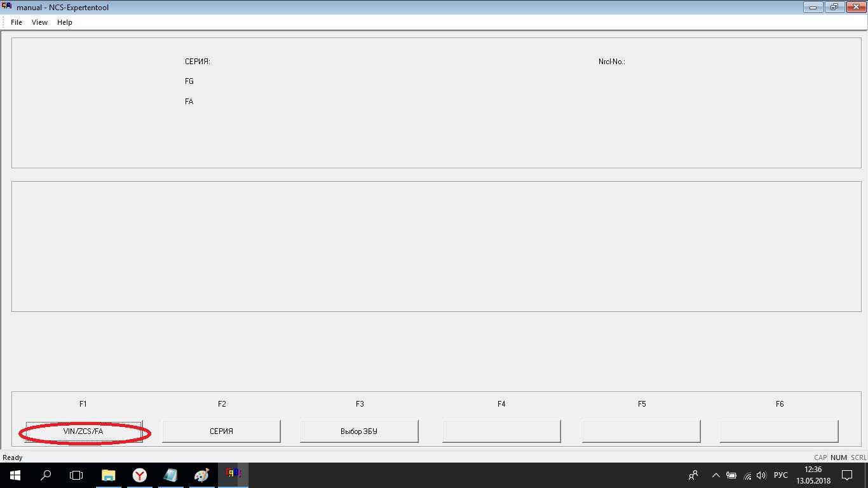Click the Ready status bar text
The height and width of the screenshot is (488, 868).
13,457
